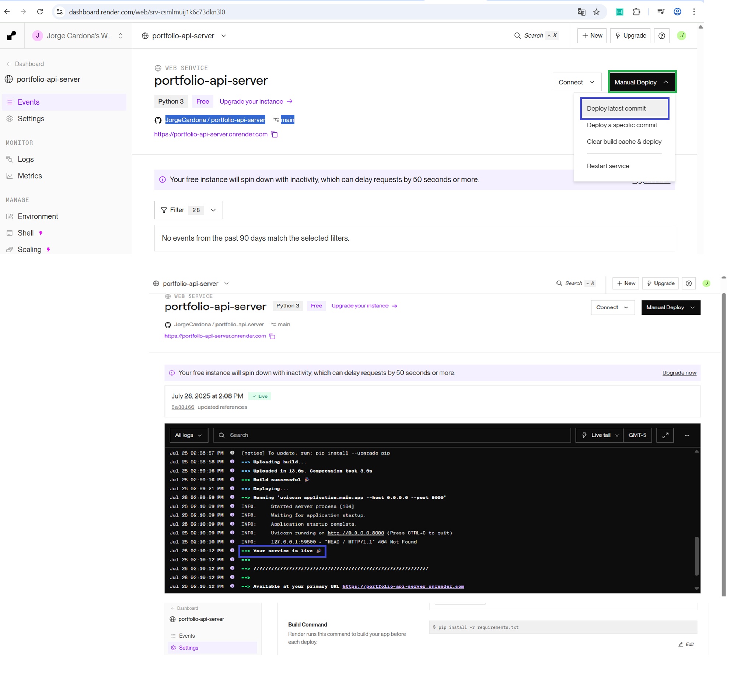This screenshot has width=734, height=700.
Task: Open the All logs dropdown
Action: [189, 435]
